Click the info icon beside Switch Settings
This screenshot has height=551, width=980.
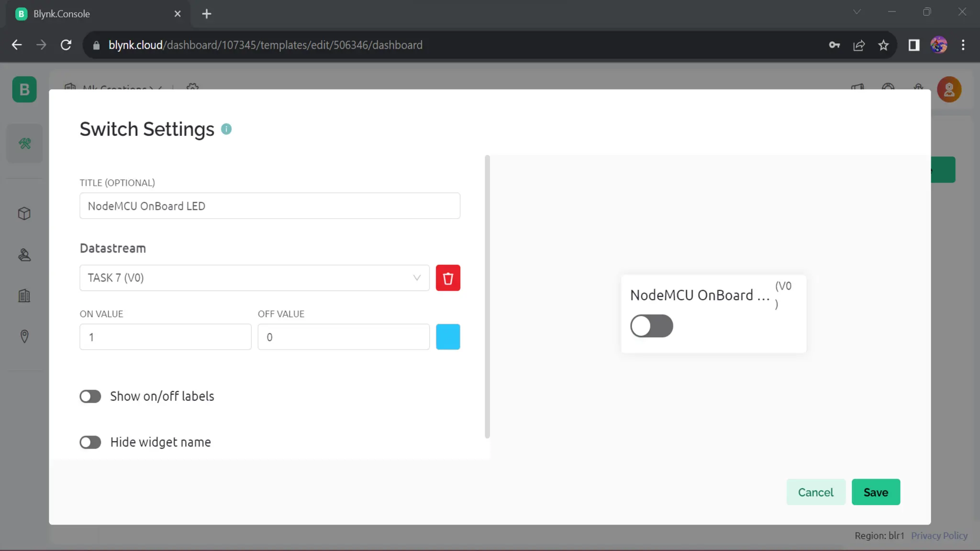pyautogui.click(x=226, y=129)
